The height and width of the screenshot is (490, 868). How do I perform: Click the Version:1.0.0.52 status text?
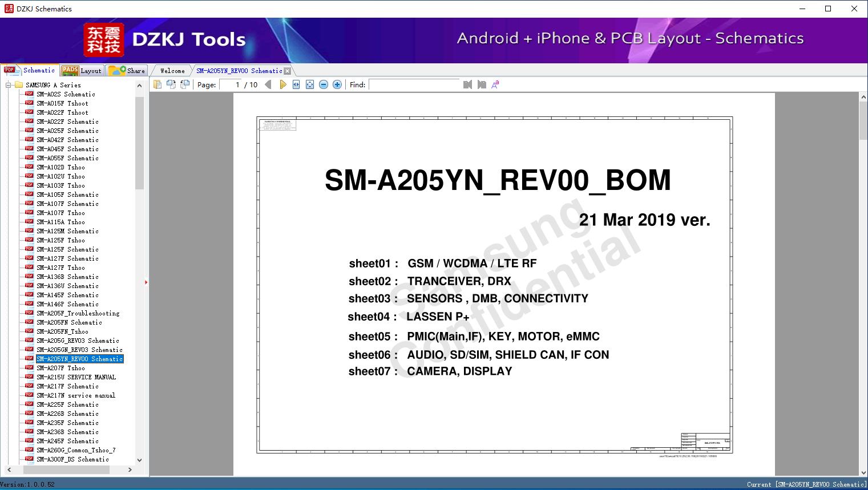(27, 484)
